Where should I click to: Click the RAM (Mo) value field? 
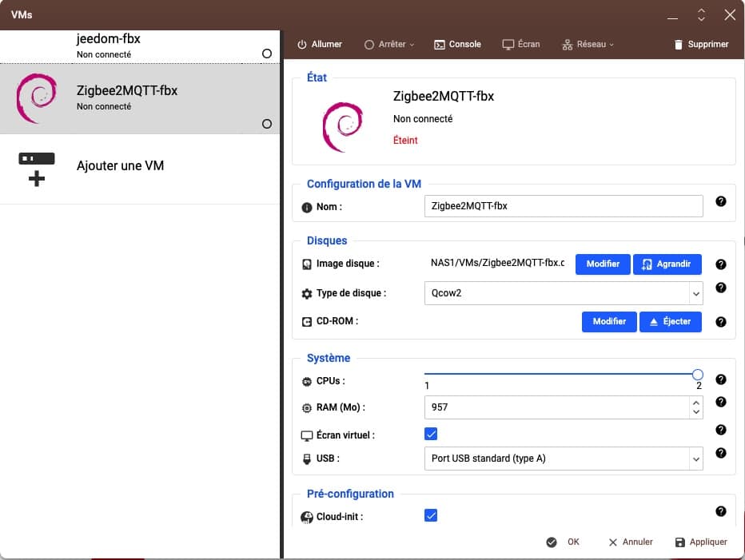pyautogui.click(x=556, y=407)
